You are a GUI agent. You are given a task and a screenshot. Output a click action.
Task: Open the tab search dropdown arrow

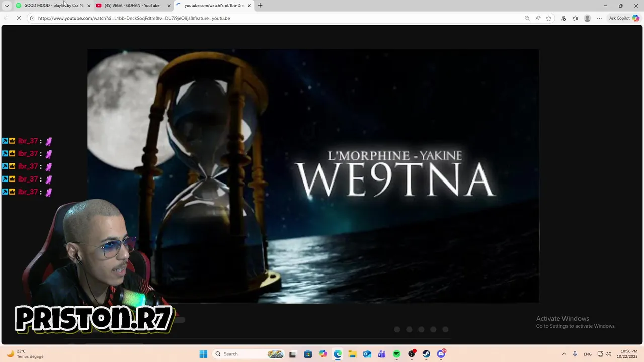[x=7, y=6]
